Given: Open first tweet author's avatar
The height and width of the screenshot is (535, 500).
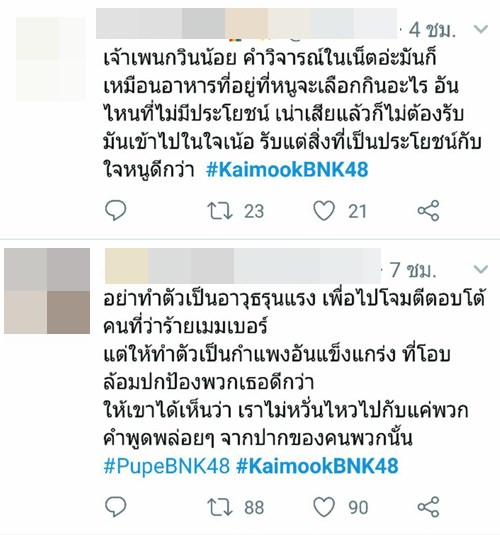Looking at the screenshot, I should [x=51, y=59].
